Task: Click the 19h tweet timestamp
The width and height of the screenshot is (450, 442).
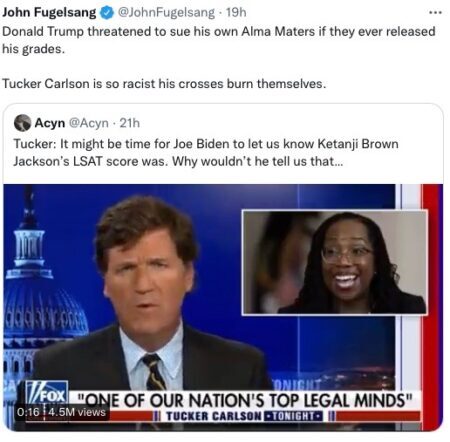Action: (x=236, y=13)
